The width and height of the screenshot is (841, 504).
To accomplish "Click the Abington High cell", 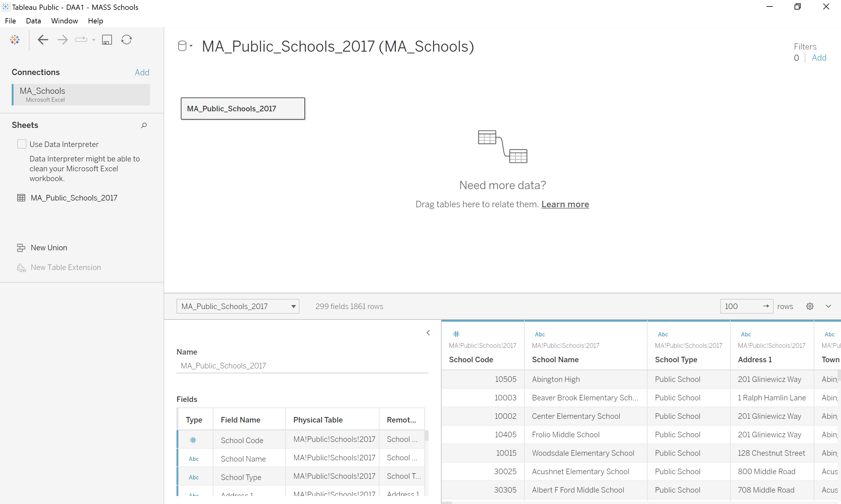I will (585, 379).
